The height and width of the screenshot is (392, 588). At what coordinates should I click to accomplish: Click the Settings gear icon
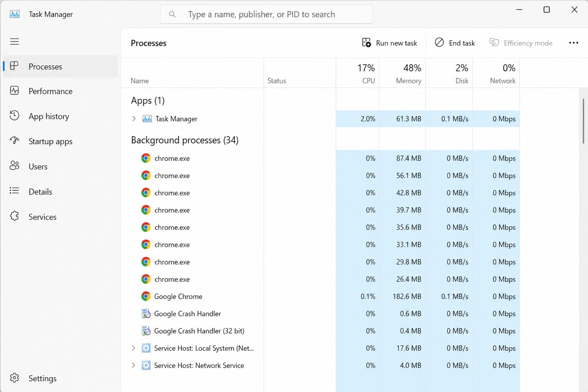(14, 378)
